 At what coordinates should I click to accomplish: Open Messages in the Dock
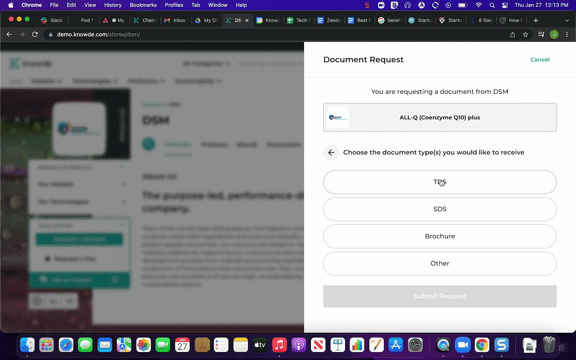click(x=85, y=345)
